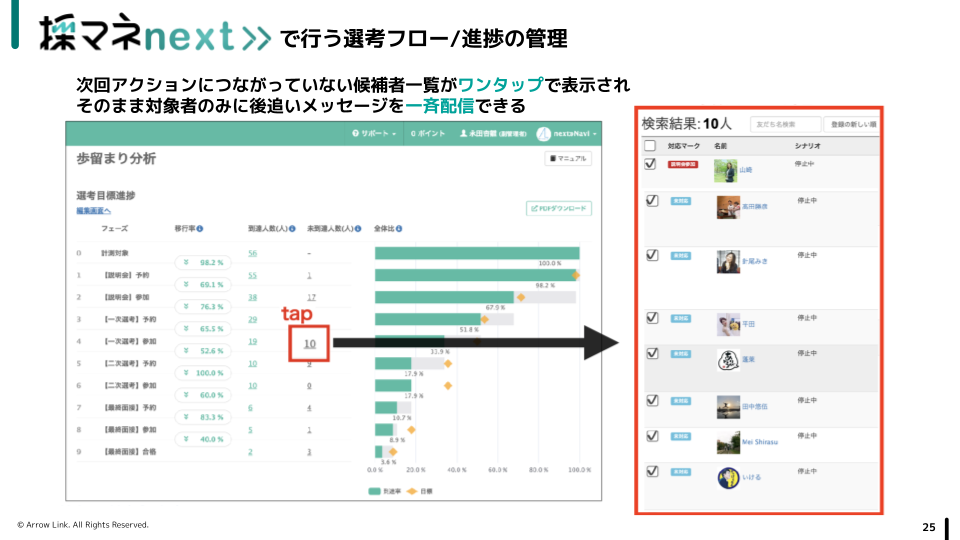Uncheck the checkbox for 山崎
The width and height of the screenshot is (960, 540).
point(651,164)
